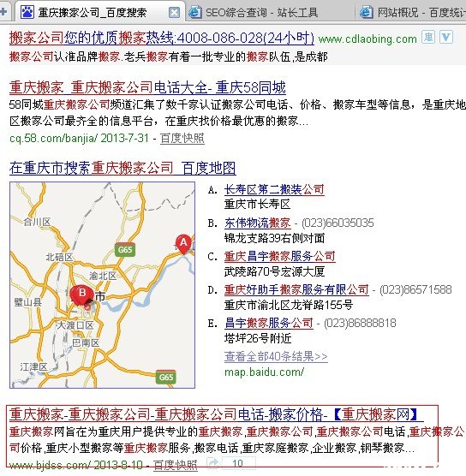Click the cq.58.com/banjia/ green URL text
The width and height of the screenshot is (466, 476).
coord(53,139)
